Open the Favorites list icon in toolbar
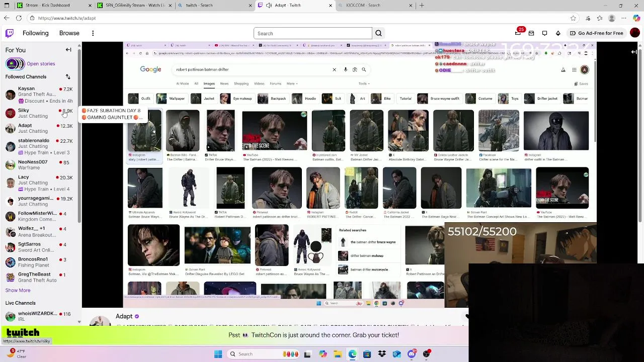644x362 pixels. pos(599,18)
